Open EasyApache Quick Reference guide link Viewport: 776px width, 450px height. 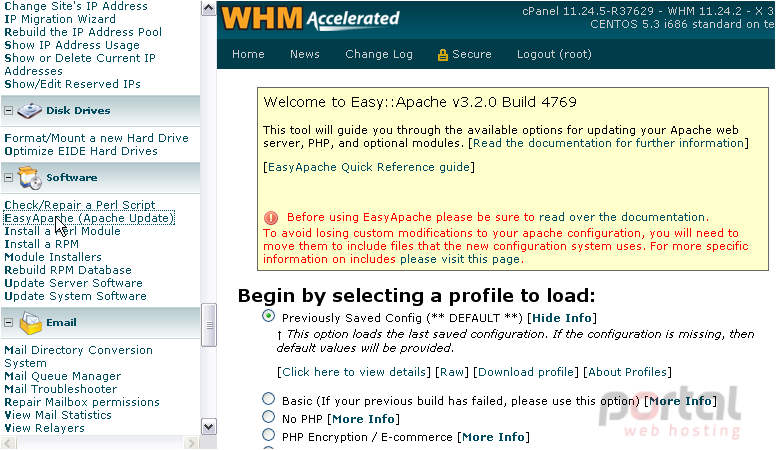click(369, 167)
